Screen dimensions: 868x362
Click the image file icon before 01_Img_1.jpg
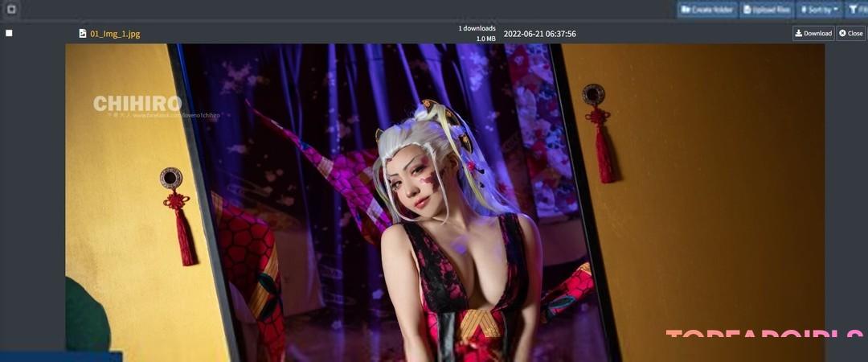coord(82,34)
